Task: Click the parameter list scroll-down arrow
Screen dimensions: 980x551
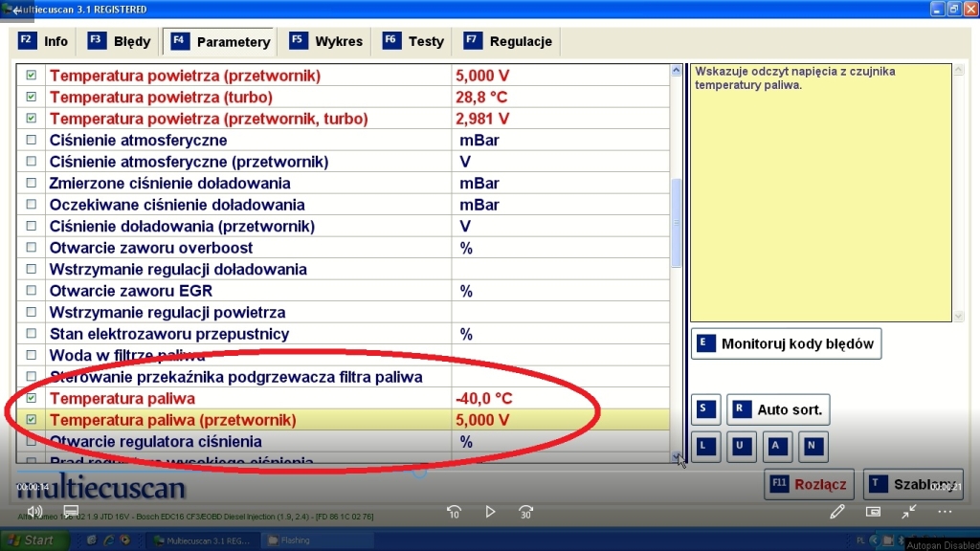Action: point(677,456)
